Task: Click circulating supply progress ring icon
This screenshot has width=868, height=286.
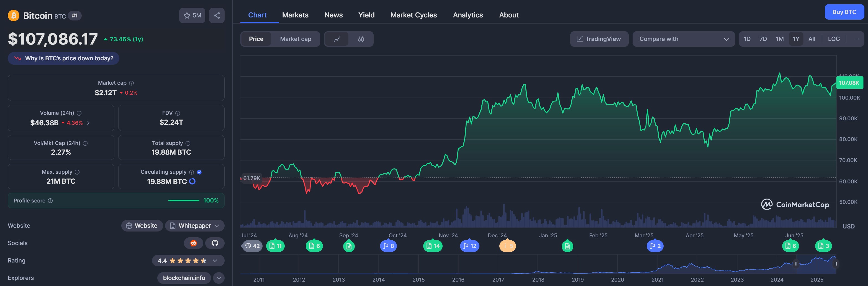Action: pyautogui.click(x=192, y=181)
